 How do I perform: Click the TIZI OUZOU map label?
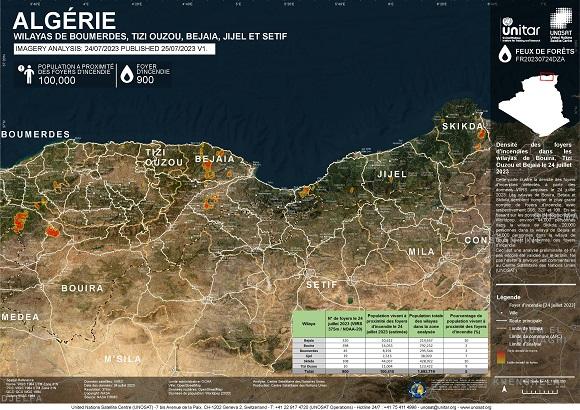coord(164,158)
